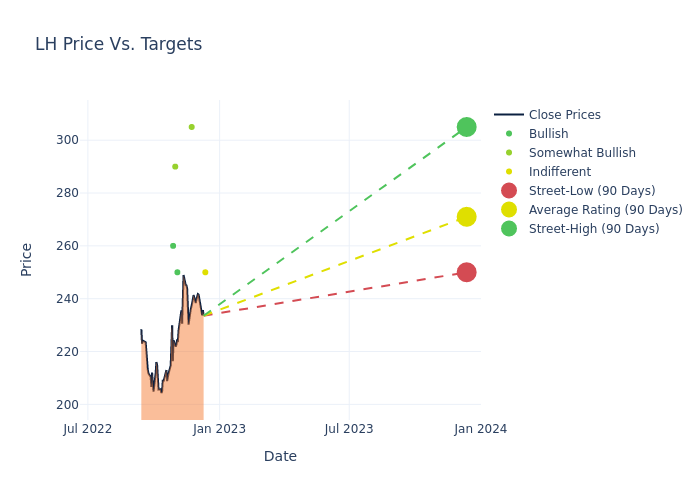Viewport: 700px width, 500px height.
Task: Toggle the Street-Low (90 Days) legend label
Action: pyautogui.click(x=592, y=191)
